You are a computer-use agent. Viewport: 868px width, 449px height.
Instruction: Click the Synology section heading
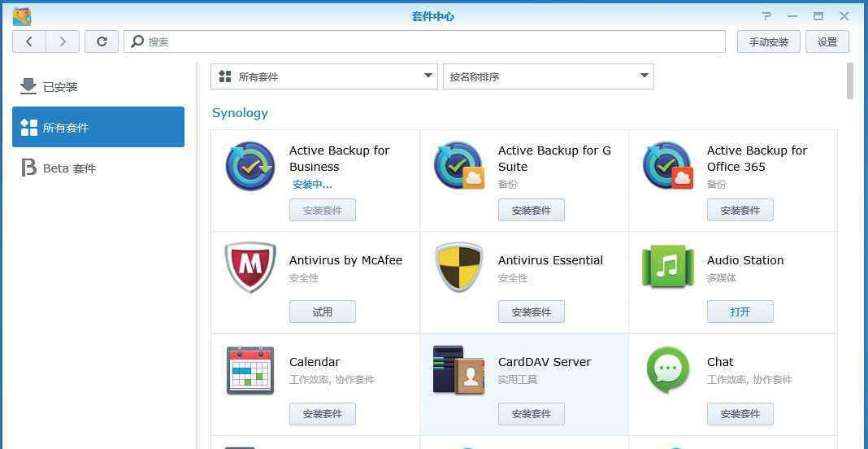coord(240,113)
